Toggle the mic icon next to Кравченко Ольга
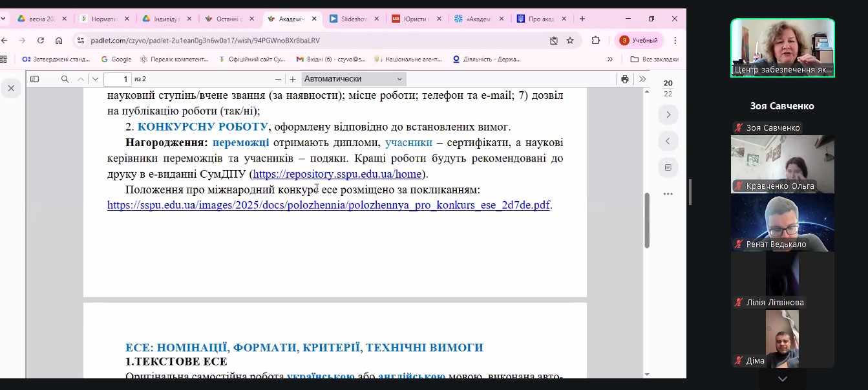Viewport: 868px width, 390px height. point(737,186)
